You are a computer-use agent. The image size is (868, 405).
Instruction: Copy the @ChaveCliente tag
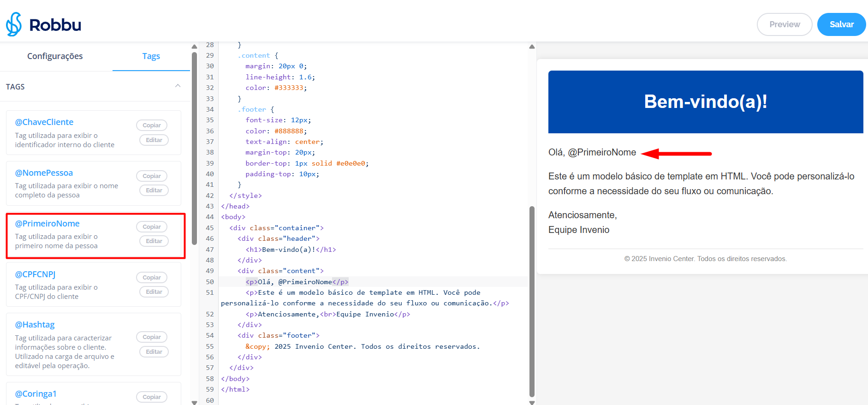coord(151,125)
